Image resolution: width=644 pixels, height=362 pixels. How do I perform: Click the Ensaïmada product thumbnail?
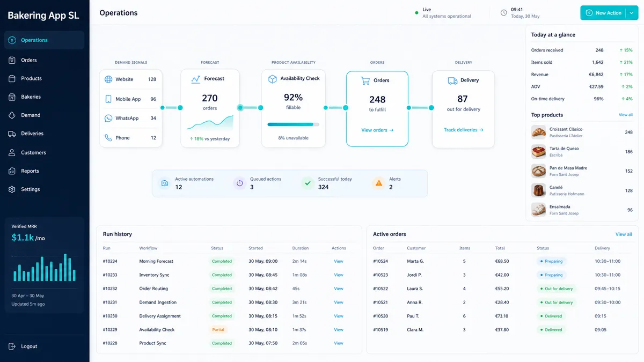[x=538, y=210]
